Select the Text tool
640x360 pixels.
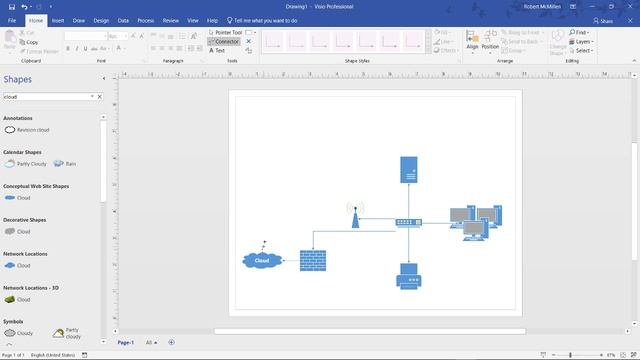217,51
